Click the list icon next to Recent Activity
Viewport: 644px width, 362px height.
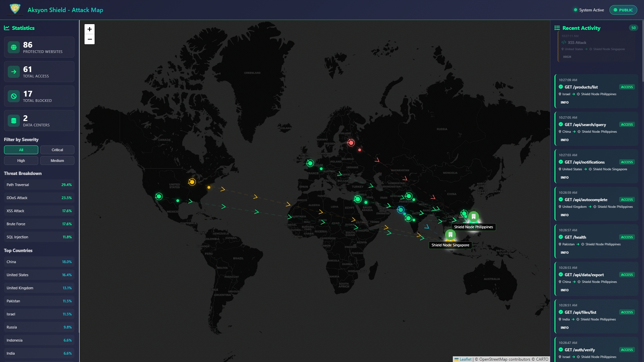tap(557, 28)
